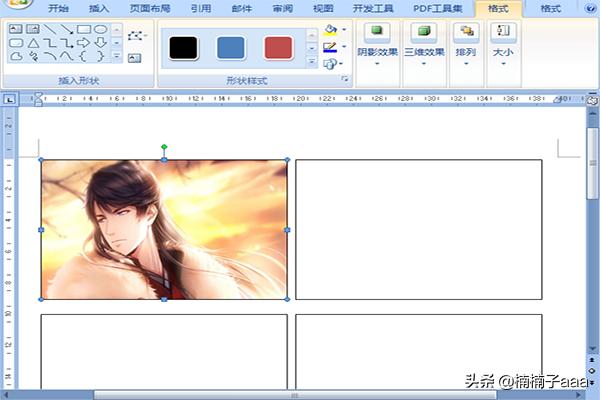
Task: Expand the shape styles gallery more button
Action: 312,61
